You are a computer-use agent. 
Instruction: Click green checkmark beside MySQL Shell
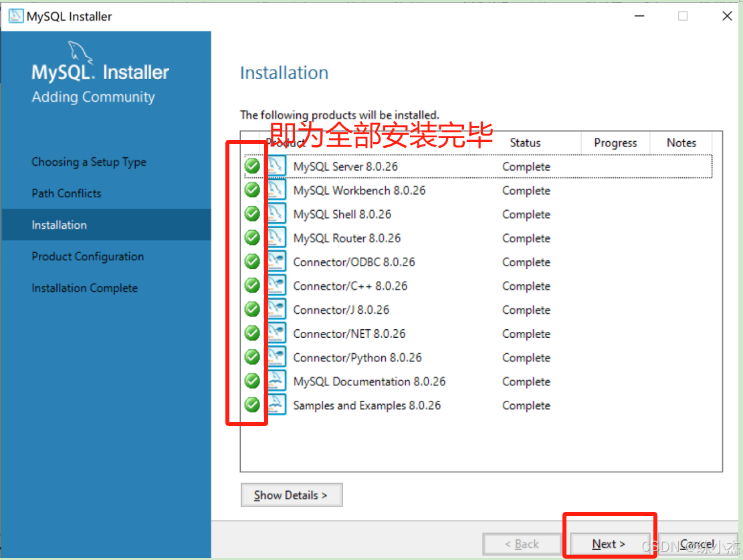(x=252, y=213)
